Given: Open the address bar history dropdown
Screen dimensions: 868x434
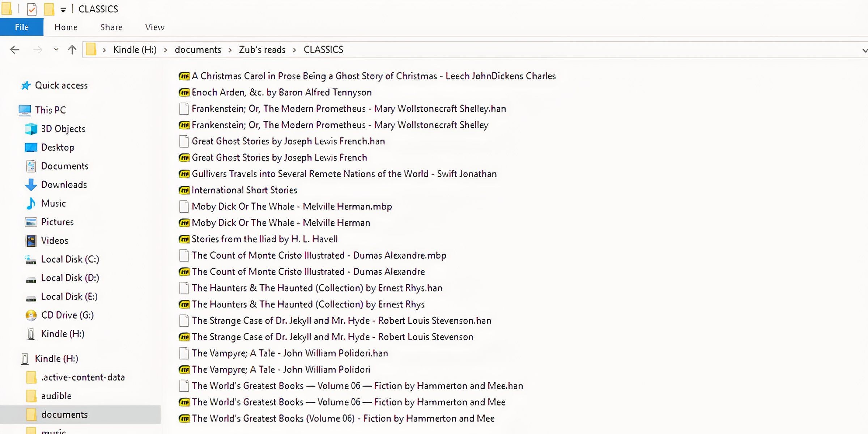Looking at the screenshot, I should [x=864, y=50].
